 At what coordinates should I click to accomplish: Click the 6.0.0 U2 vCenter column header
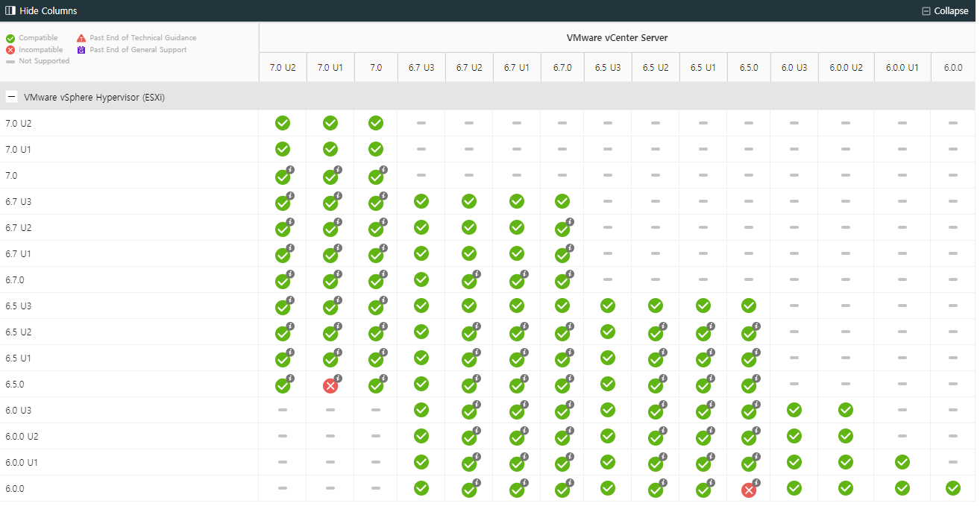click(846, 67)
